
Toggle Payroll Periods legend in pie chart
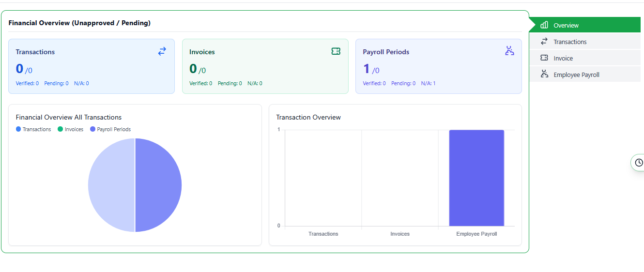coord(110,129)
